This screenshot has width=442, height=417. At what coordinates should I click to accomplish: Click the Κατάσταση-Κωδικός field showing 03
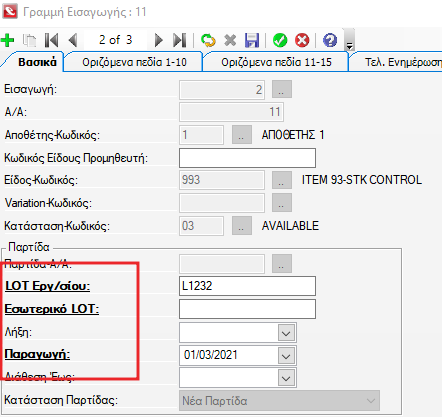[201, 226]
